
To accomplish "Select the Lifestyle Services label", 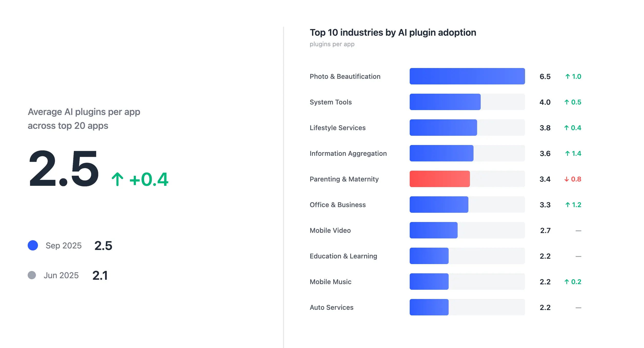I will click(x=337, y=128).
